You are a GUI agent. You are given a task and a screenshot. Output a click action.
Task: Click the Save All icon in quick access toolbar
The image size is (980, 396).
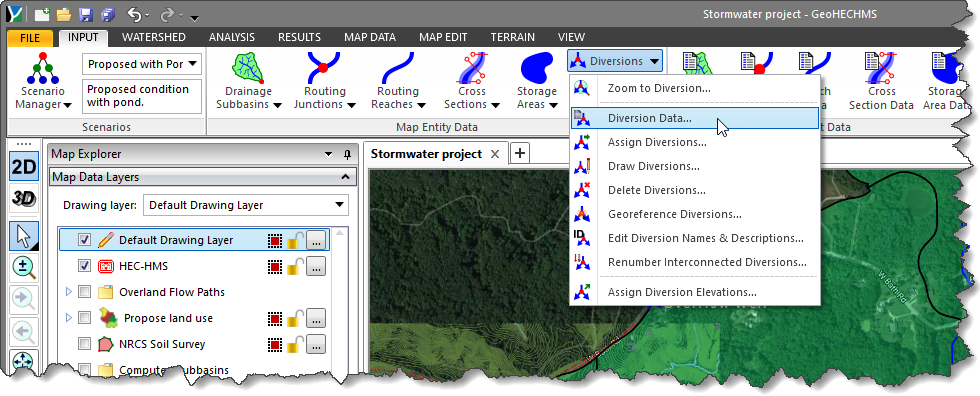tap(108, 14)
